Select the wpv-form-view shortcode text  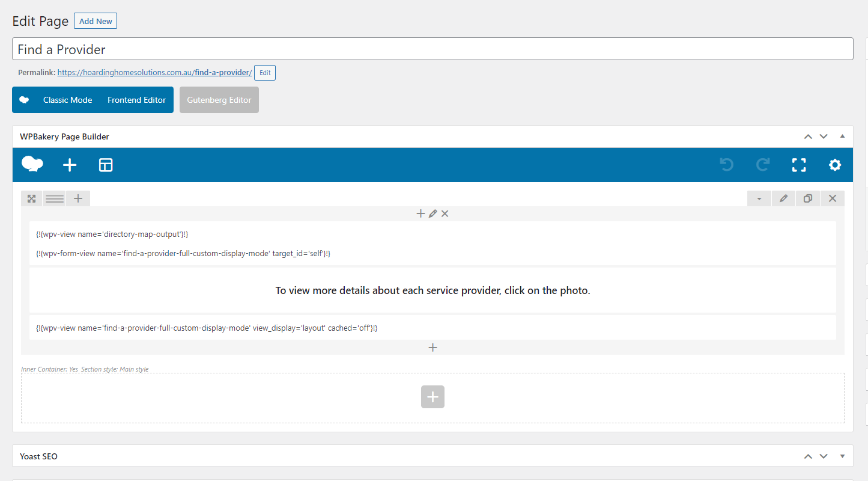pos(183,254)
